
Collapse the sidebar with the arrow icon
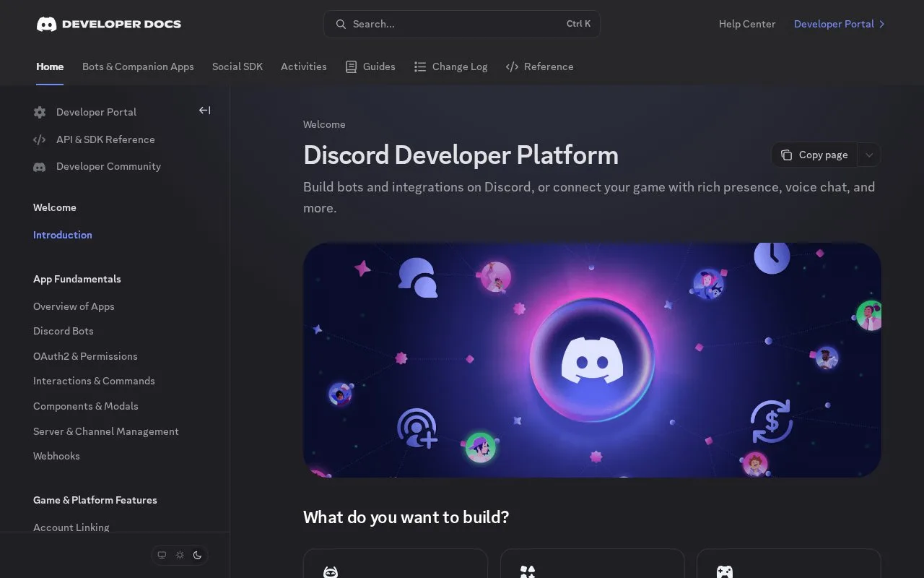pyautogui.click(x=205, y=111)
